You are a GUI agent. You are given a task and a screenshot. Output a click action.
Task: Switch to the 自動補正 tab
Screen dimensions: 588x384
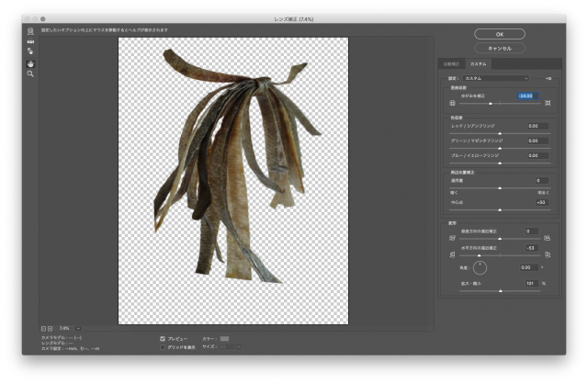point(452,64)
